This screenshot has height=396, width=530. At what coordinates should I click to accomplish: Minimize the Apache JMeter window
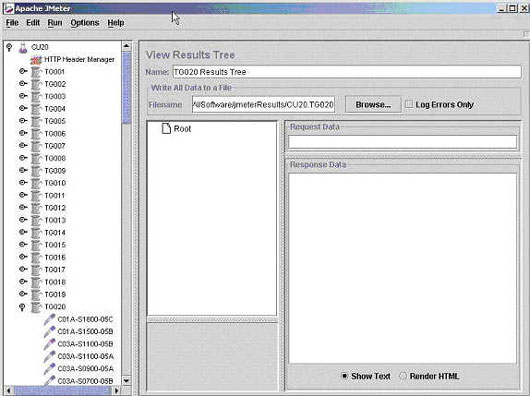pos(502,8)
